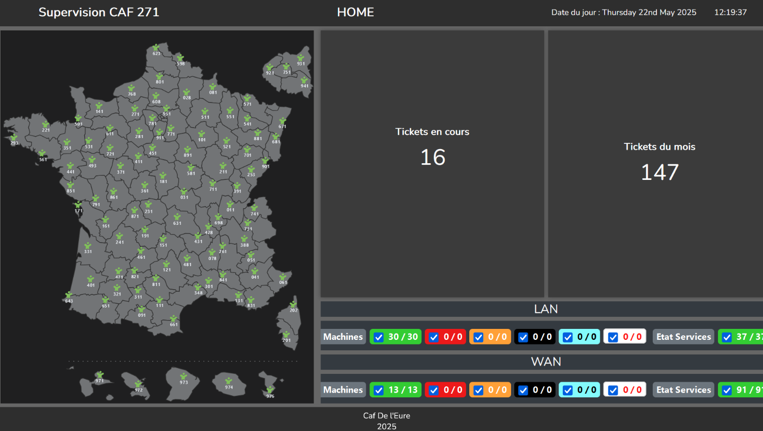The width and height of the screenshot is (763, 431).
Task: Open the Tickets en cours 16 panel
Action: (432, 163)
